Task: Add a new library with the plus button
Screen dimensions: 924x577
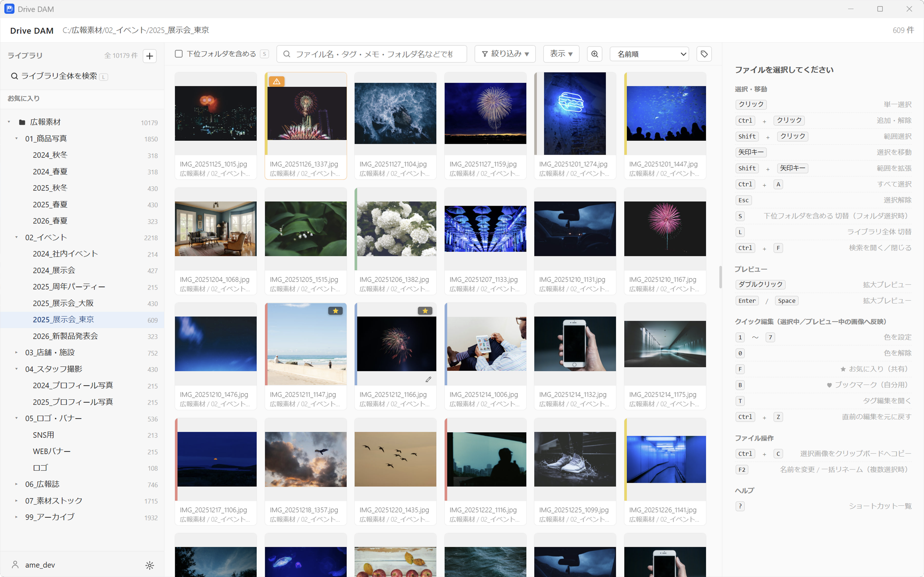Action: point(150,56)
